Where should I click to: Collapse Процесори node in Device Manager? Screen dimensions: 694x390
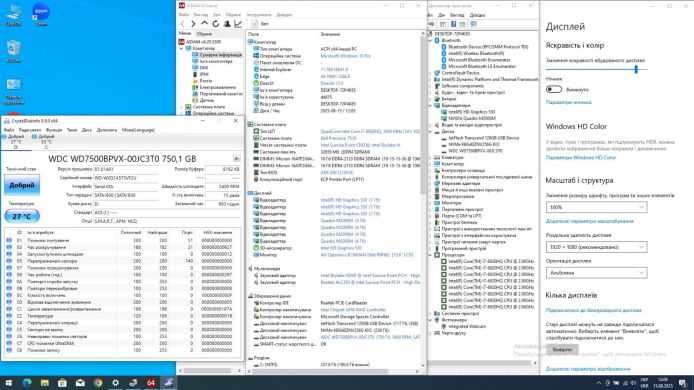tap(430, 255)
